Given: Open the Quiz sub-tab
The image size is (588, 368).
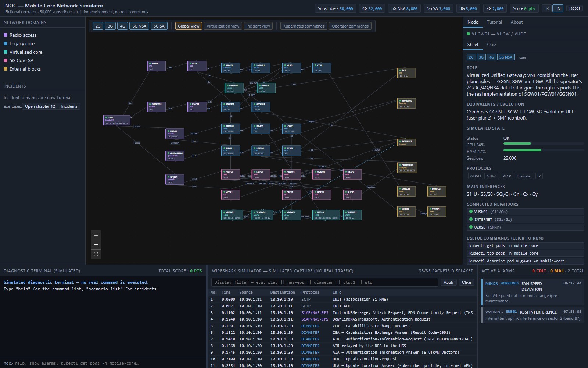Looking at the screenshot, I should (491, 45).
